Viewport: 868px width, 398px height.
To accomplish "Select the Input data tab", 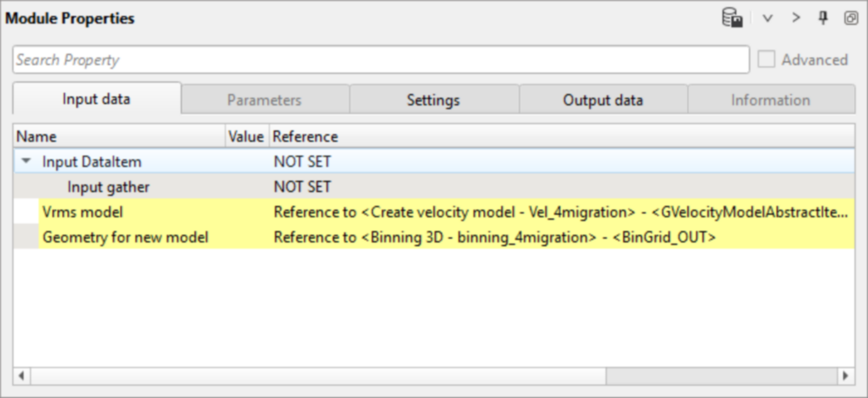I will click(x=96, y=99).
